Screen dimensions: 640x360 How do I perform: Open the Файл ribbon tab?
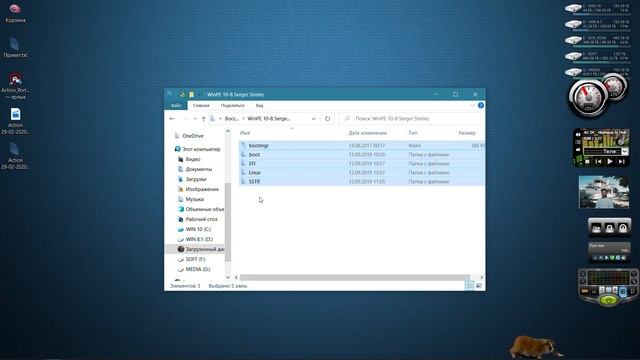176,105
